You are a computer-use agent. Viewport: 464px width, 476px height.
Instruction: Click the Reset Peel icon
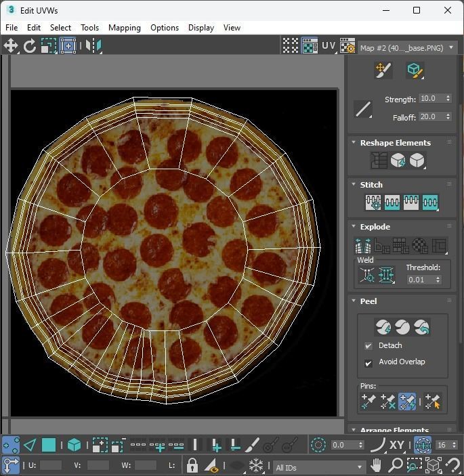pos(422,327)
